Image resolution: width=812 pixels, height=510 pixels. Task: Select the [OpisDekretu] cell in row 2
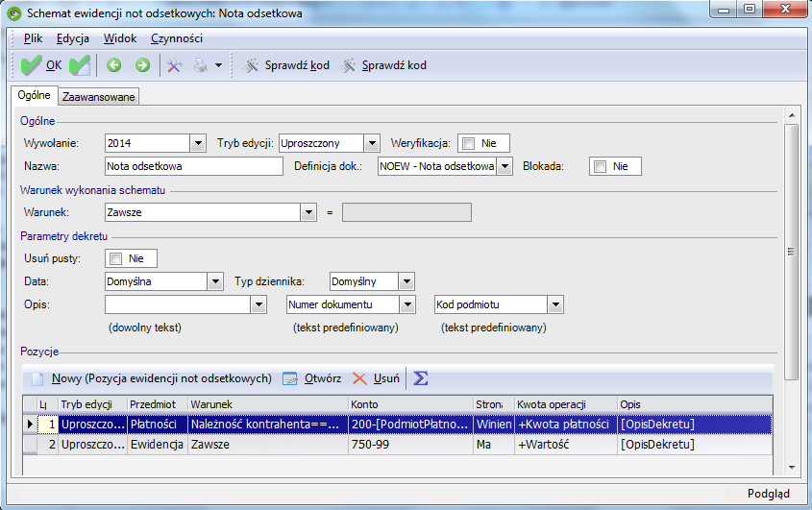pos(695,445)
